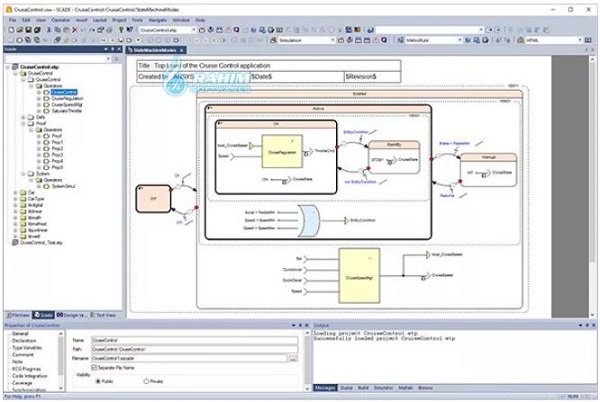
Task: Open the Window menu
Action: (x=181, y=20)
